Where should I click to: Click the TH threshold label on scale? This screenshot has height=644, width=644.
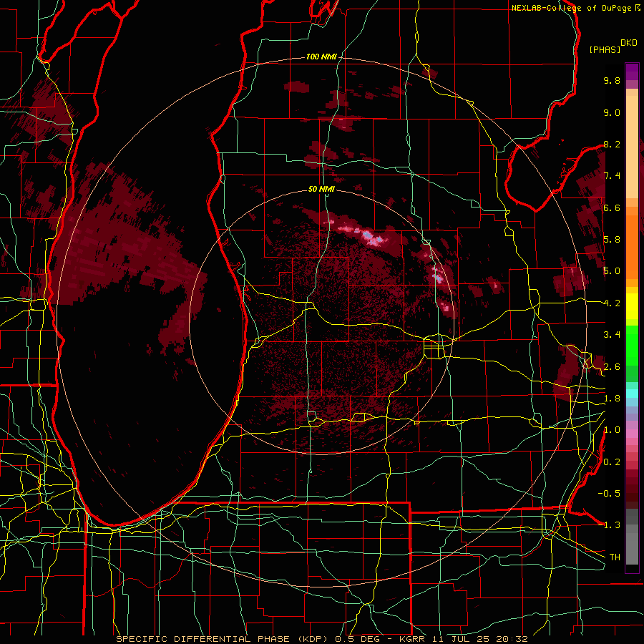(x=615, y=557)
